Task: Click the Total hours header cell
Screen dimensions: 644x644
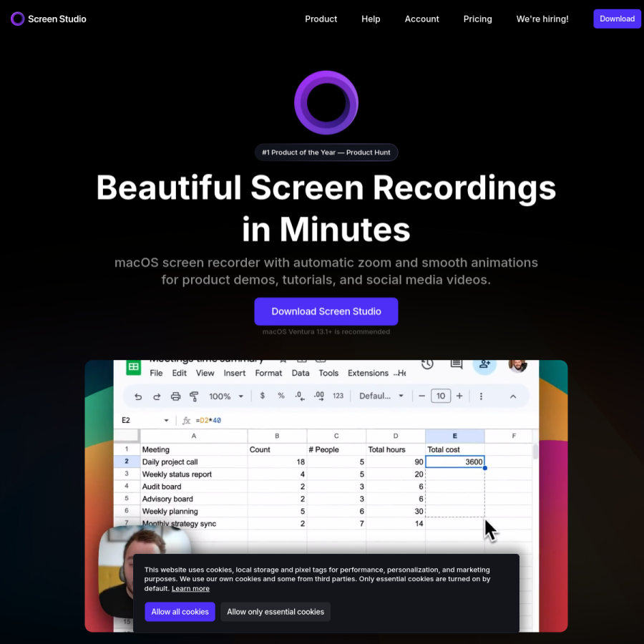Action: click(396, 449)
